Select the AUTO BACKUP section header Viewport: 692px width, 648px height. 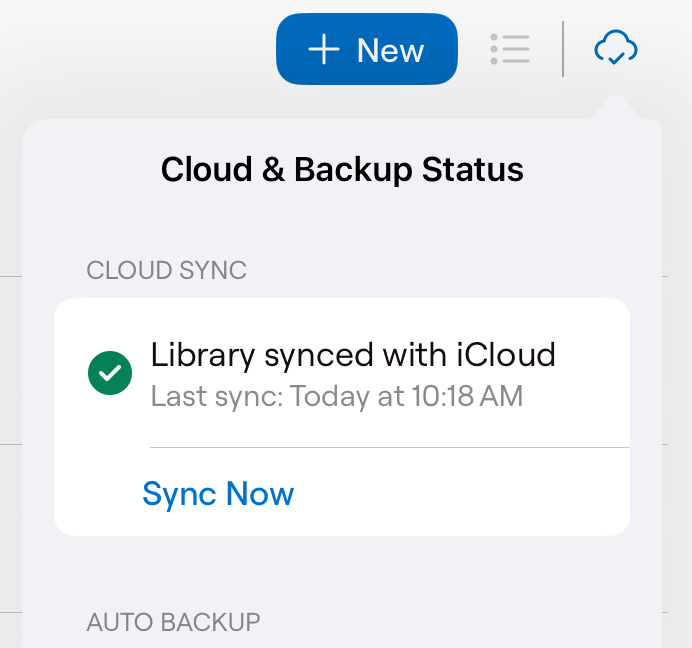(173, 622)
